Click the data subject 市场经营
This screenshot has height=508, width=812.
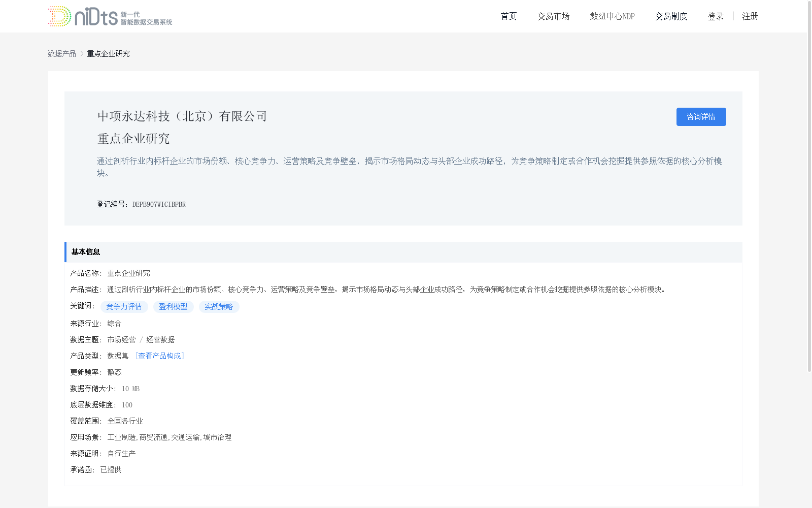(121, 340)
